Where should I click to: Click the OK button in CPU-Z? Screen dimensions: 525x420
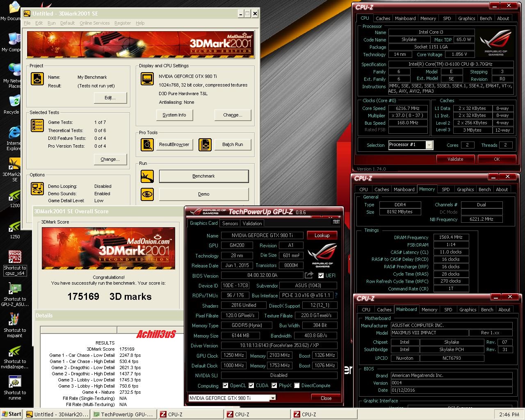pos(497,159)
